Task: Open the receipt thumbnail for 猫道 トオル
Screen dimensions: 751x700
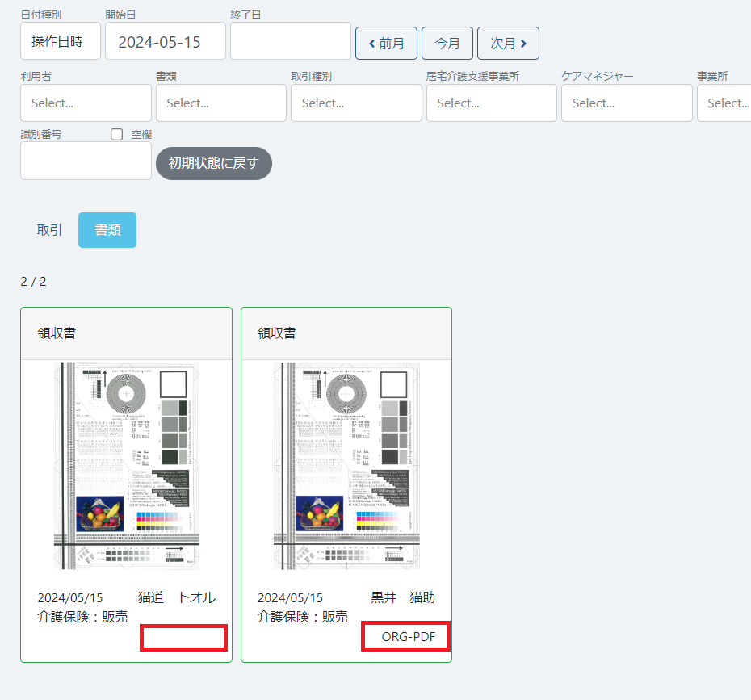Action: point(126,466)
